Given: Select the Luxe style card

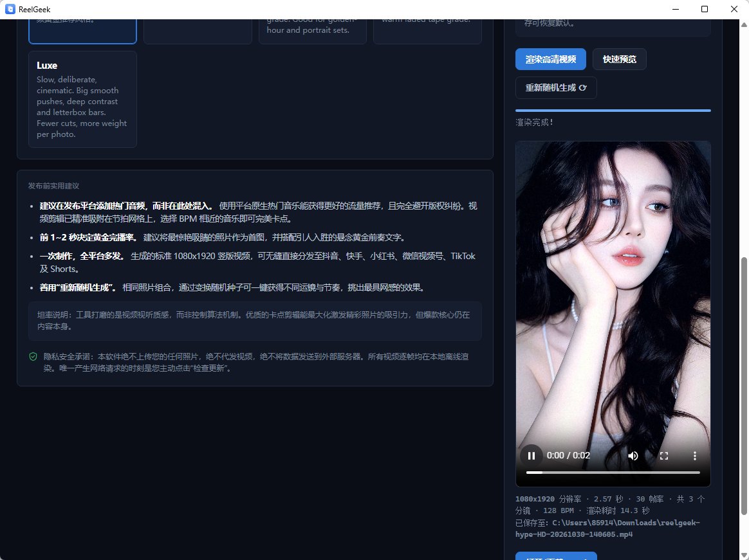Looking at the screenshot, I should click(x=82, y=99).
